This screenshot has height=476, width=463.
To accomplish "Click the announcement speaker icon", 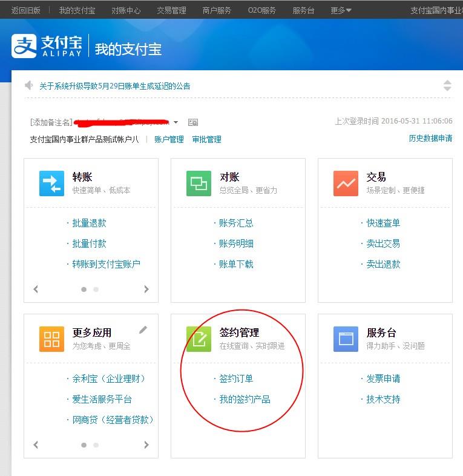I will coord(29,85).
